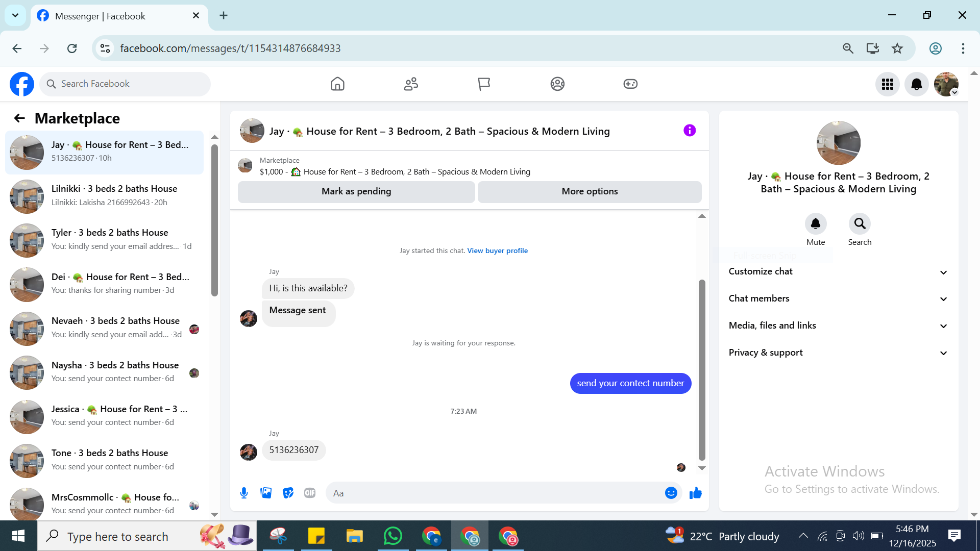Viewport: 980px width, 551px height.
Task: Search within conversation magnifier icon
Action: coord(860,223)
